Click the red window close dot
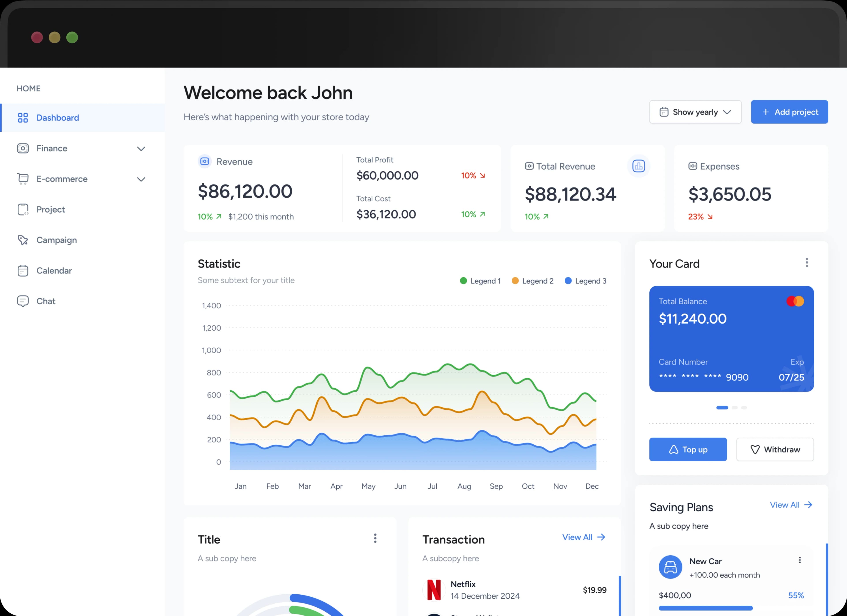The image size is (847, 616). pyautogui.click(x=37, y=37)
